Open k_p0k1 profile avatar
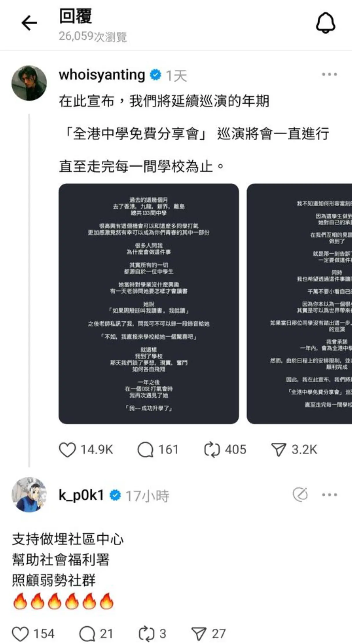This screenshot has height=644, width=352. 29,495
